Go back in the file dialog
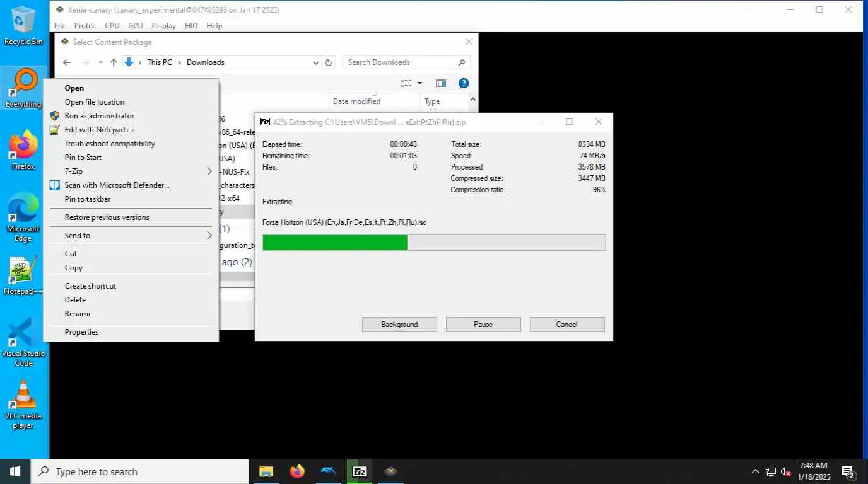 tap(67, 62)
